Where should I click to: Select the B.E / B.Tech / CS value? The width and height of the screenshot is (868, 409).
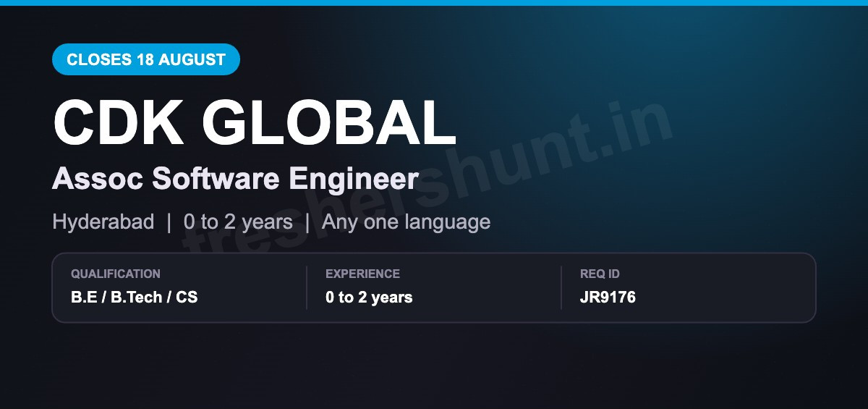click(135, 297)
